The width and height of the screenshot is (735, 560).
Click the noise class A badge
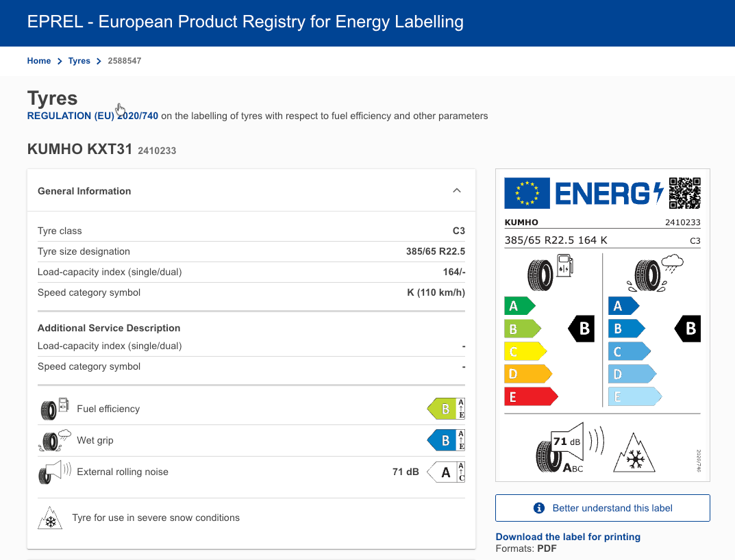pyautogui.click(x=446, y=472)
